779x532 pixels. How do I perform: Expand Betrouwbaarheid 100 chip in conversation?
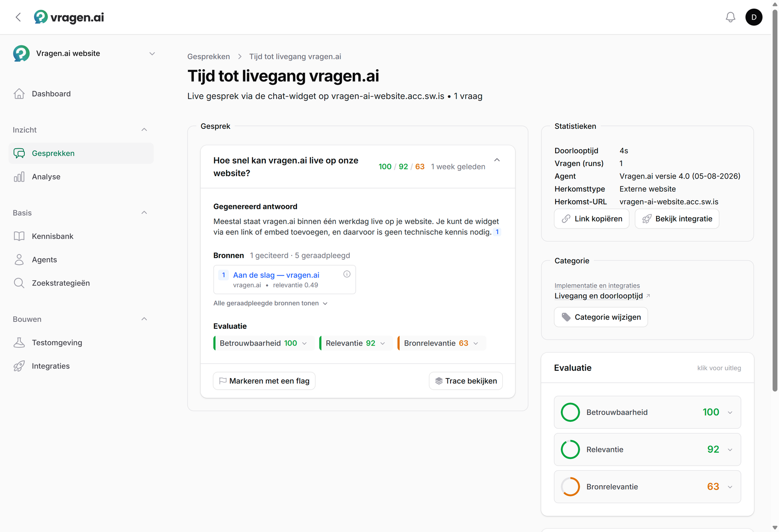pos(264,343)
